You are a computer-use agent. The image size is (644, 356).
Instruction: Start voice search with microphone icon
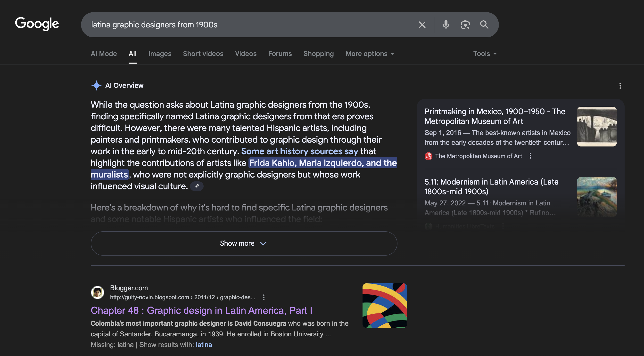(446, 25)
